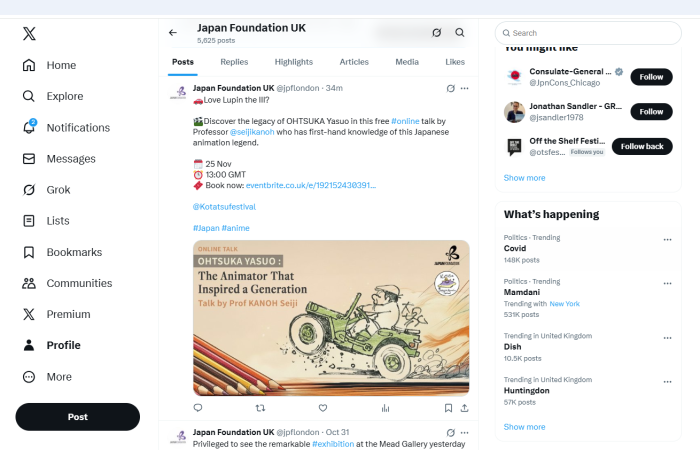The image size is (700, 450).
Task: Expand the More menu in sidebar
Action: 58,377
